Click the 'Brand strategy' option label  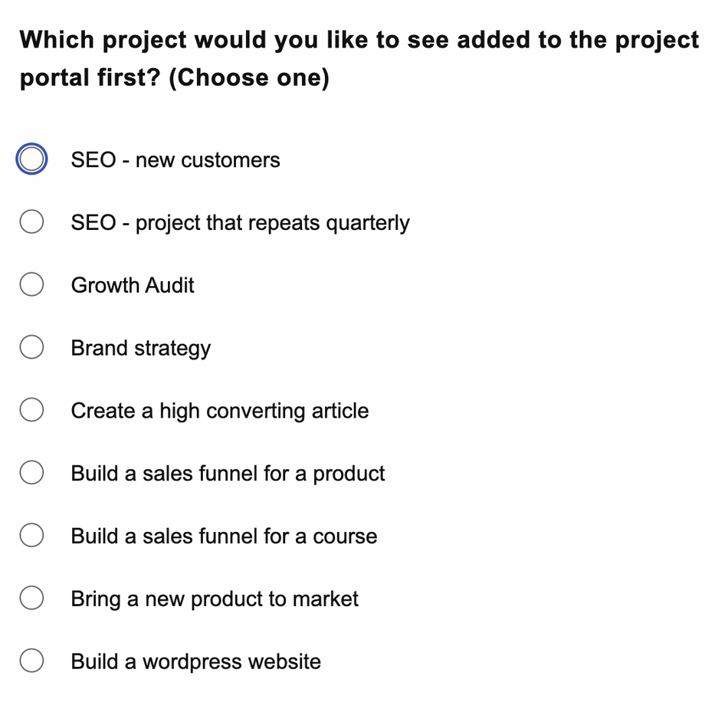(x=141, y=349)
